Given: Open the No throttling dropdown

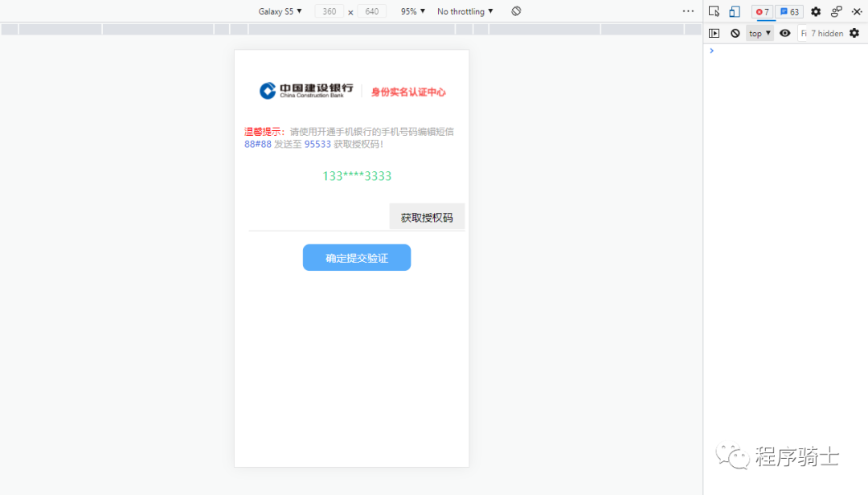Looking at the screenshot, I should click(465, 11).
